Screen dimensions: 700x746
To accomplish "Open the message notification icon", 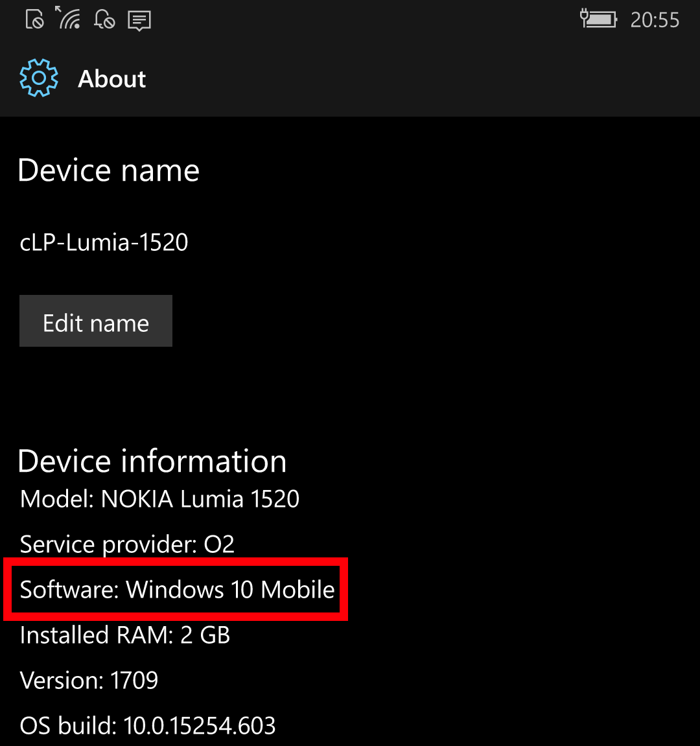I will 139,20.
